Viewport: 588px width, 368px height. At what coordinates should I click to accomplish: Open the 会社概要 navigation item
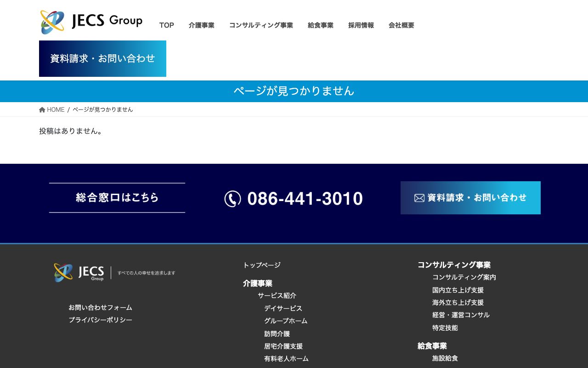click(400, 25)
